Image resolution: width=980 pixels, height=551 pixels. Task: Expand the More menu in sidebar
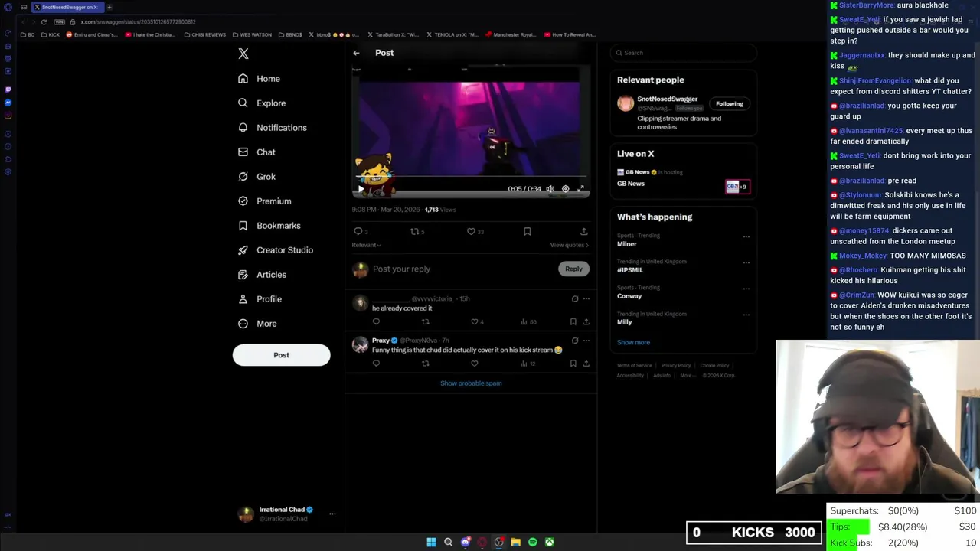tap(257, 324)
